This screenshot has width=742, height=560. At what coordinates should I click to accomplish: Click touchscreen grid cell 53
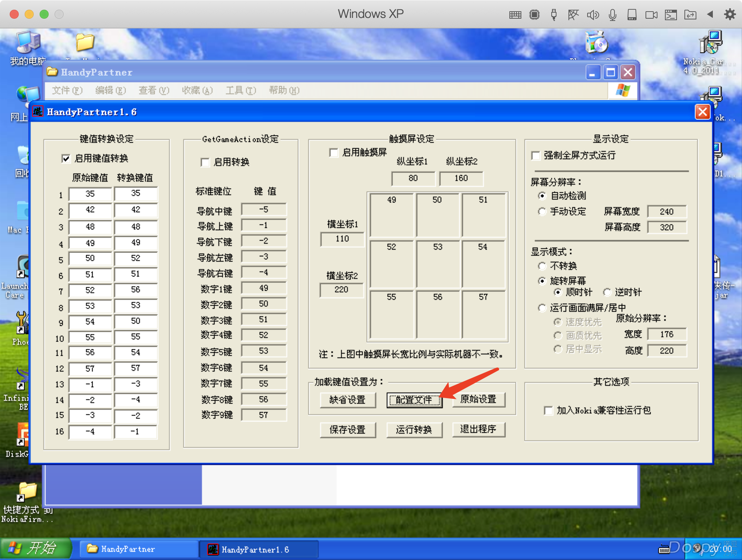tap(438, 265)
